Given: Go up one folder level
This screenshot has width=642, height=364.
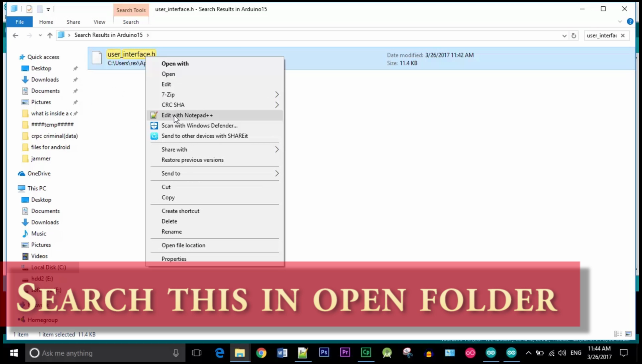Looking at the screenshot, I should pyautogui.click(x=50, y=35).
